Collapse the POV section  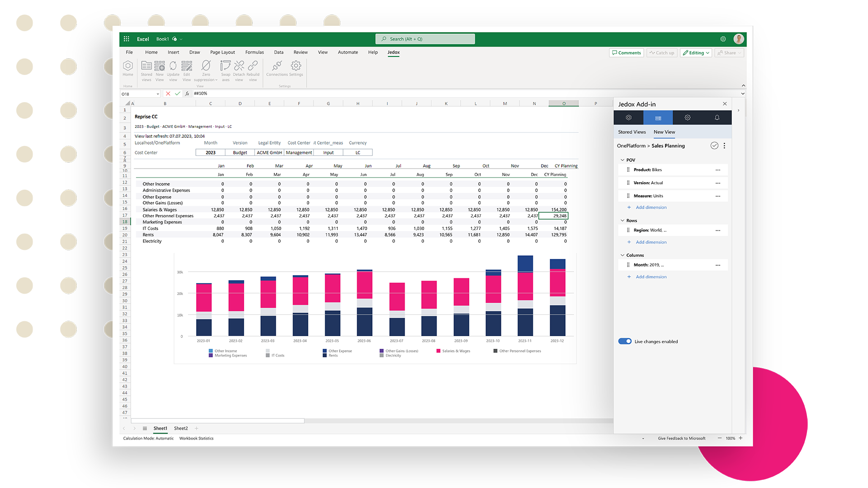[623, 160]
